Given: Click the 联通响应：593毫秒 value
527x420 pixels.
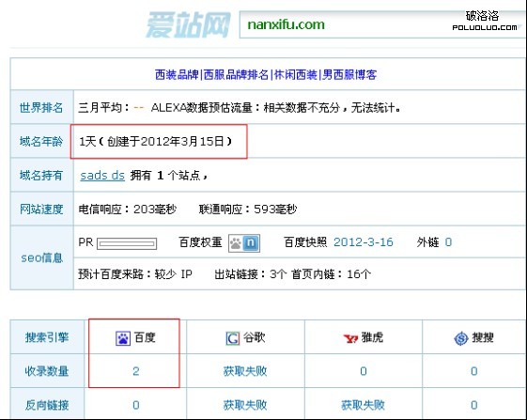Looking at the screenshot, I should tap(248, 210).
